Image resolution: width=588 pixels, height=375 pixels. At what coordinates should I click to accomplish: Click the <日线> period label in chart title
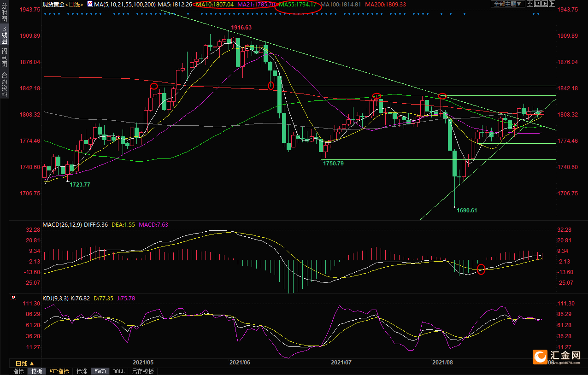[x=73, y=4]
